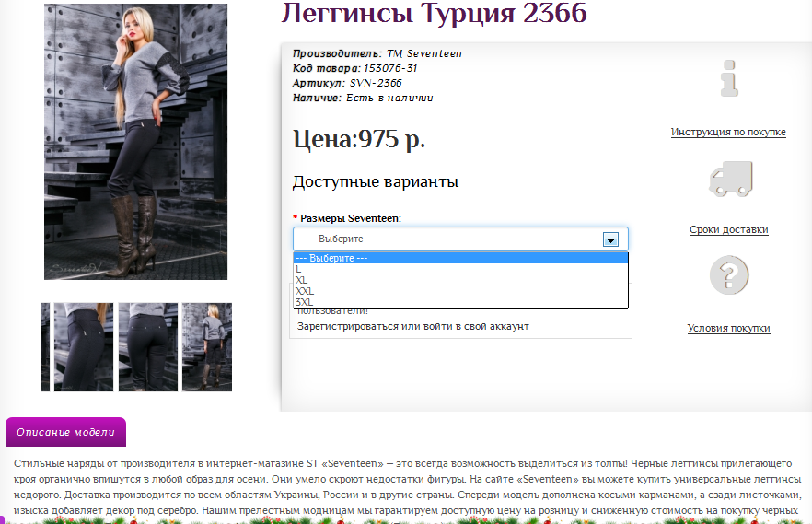812x524 pixels.
Task: Open Сроки доставки link
Action: point(728,229)
